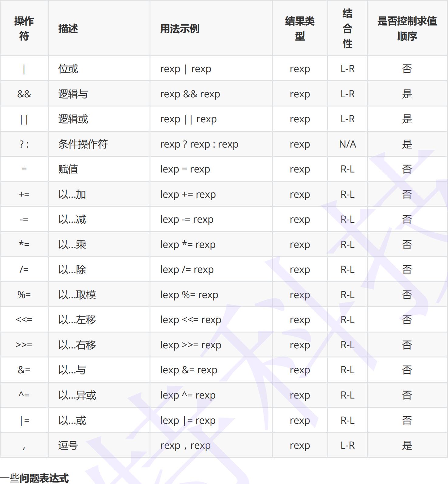Click the <<= operator cell
This screenshot has width=448, height=484.
coord(24,320)
